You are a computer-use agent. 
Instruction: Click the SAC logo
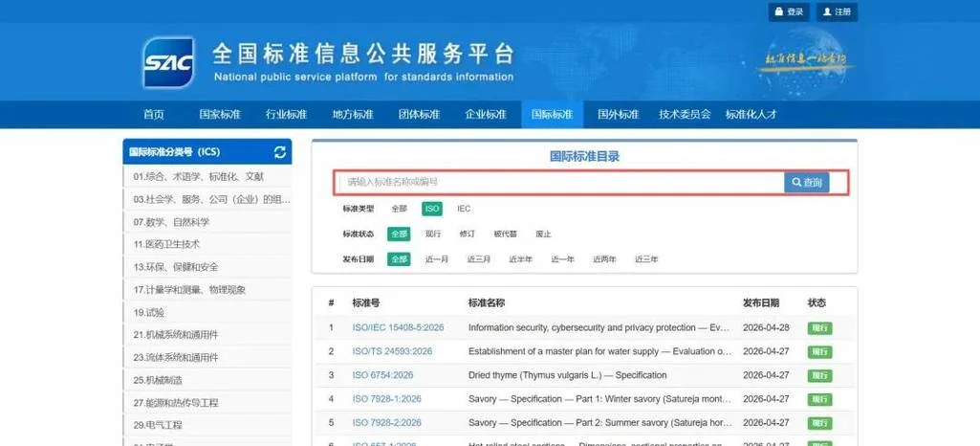168,62
